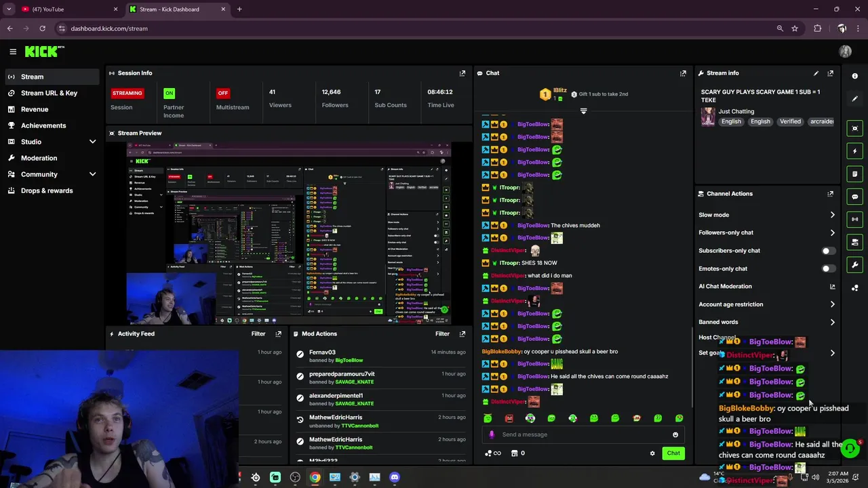Toggle the channel actions widget on right rail
Screen dimensions: 868x488
click(854, 242)
